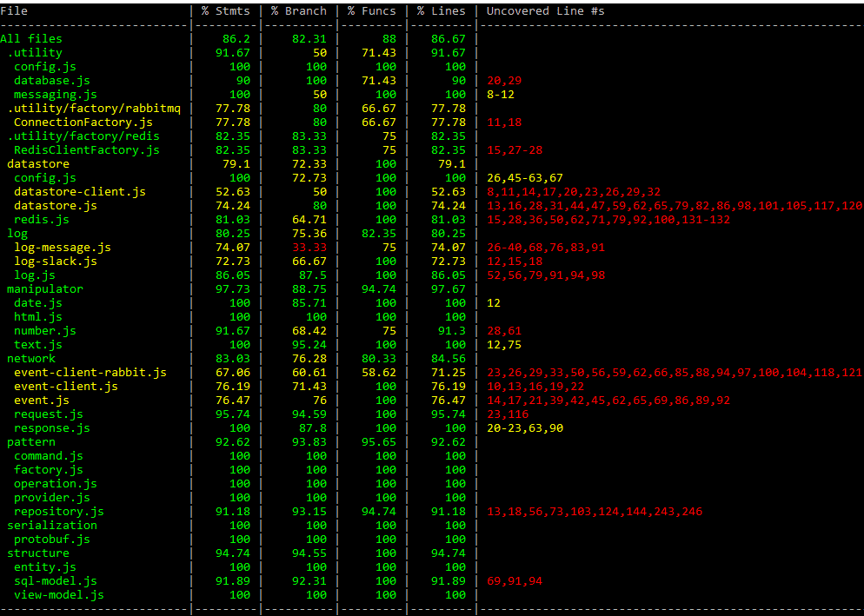864x616 pixels.
Task: Select file name 'operation.js'
Action: 55,484
